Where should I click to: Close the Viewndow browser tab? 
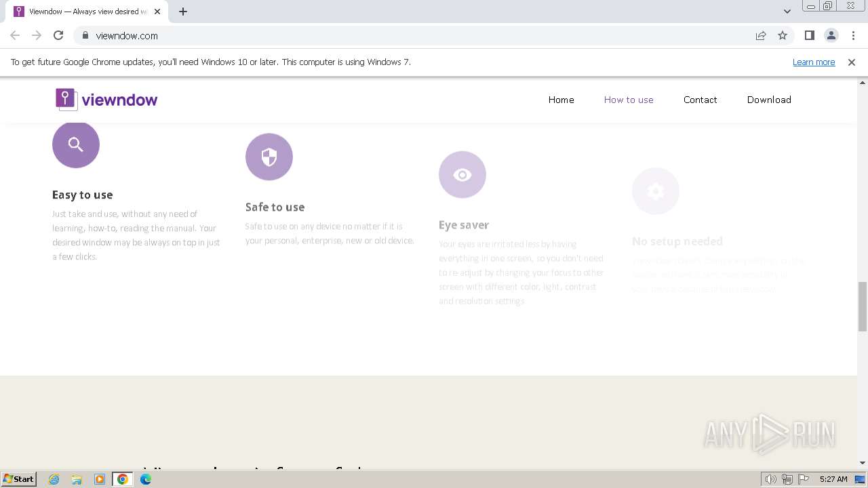click(x=157, y=12)
